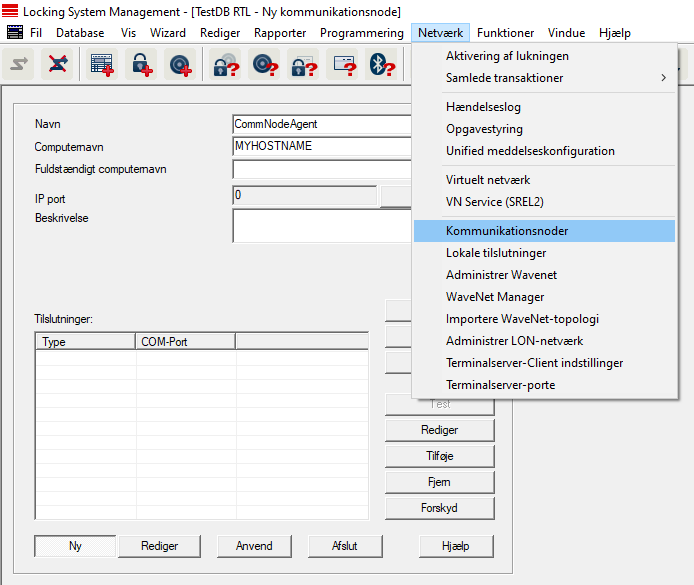
Task: Click the Ny button
Action: pyautogui.click(x=75, y=546)
